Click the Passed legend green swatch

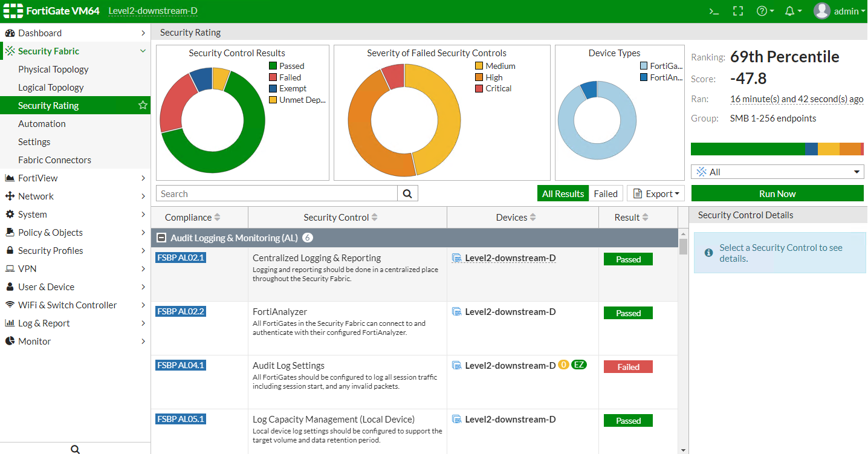[273, 66]
